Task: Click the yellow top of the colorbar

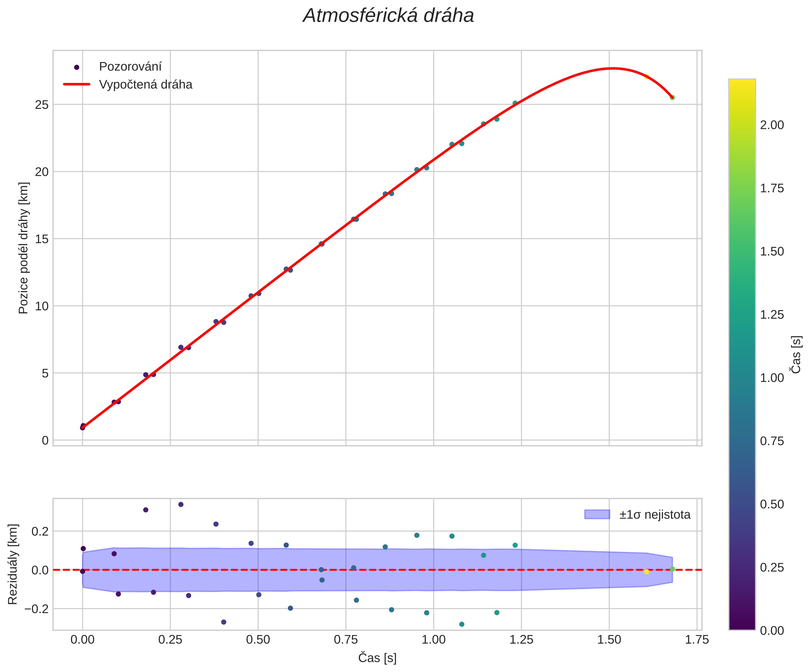Action: 742,83
